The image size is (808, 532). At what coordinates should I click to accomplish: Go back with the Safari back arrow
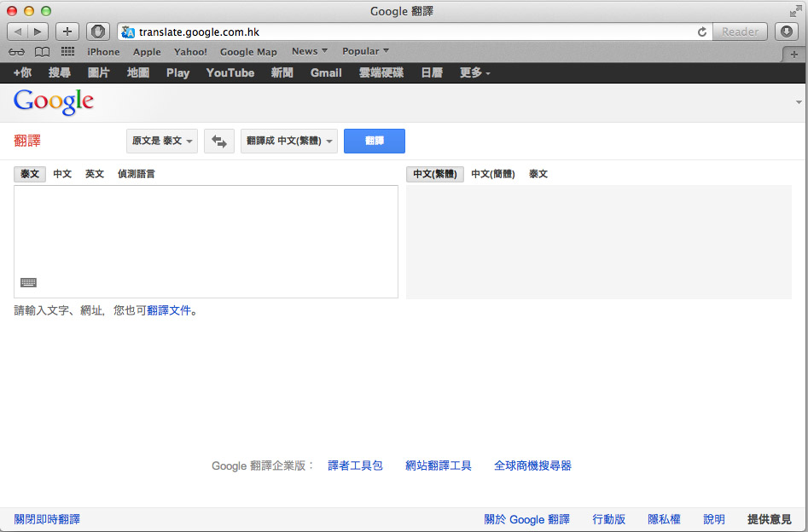tap(18, 32)
